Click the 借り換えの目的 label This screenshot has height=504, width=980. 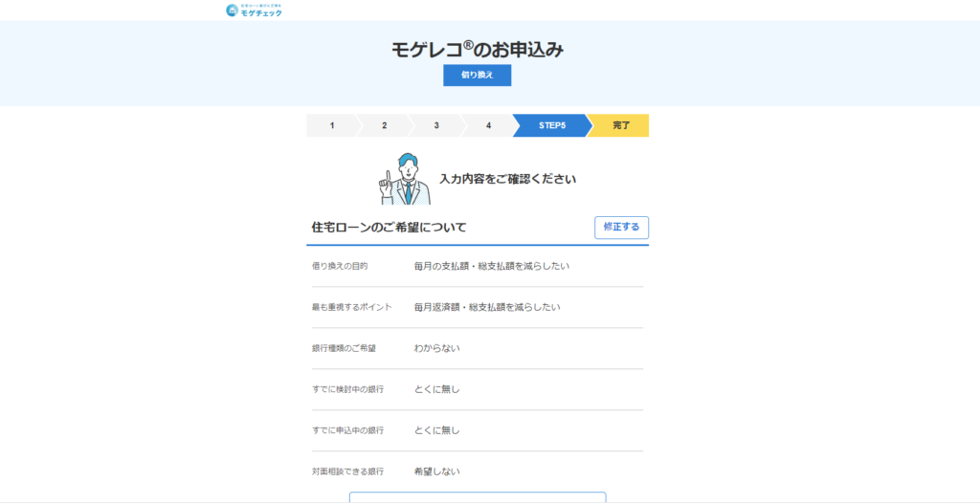(x=340, y=266)
